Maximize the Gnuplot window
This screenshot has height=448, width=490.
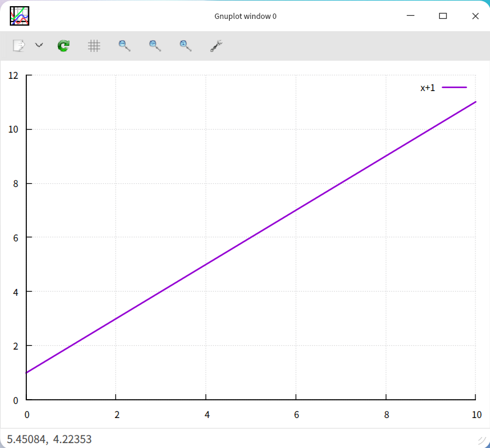(443, 16)
